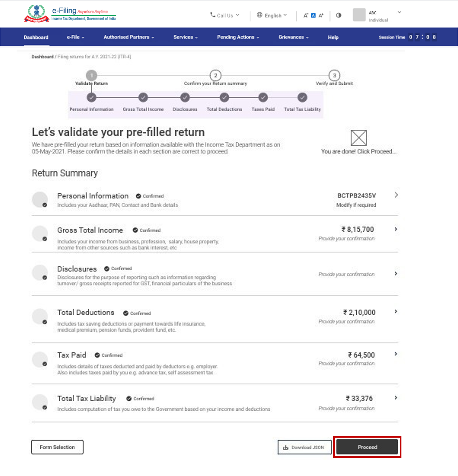Toggle the high contrast mode icon

point(339,15)
